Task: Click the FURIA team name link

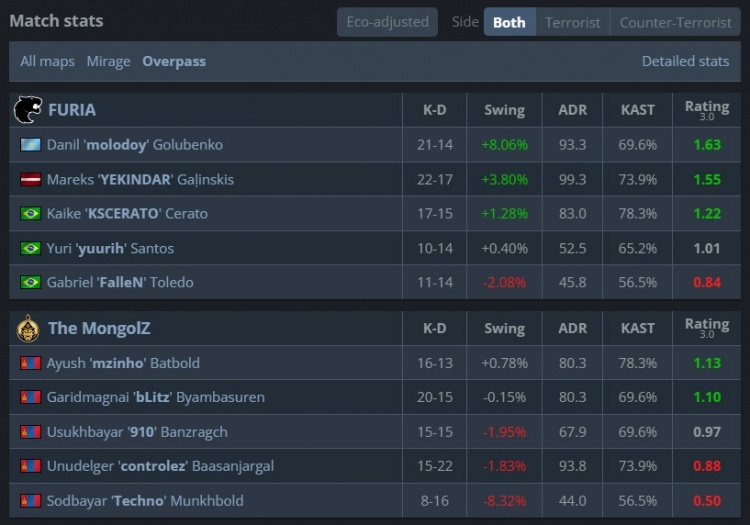Action: coord(72,109)
